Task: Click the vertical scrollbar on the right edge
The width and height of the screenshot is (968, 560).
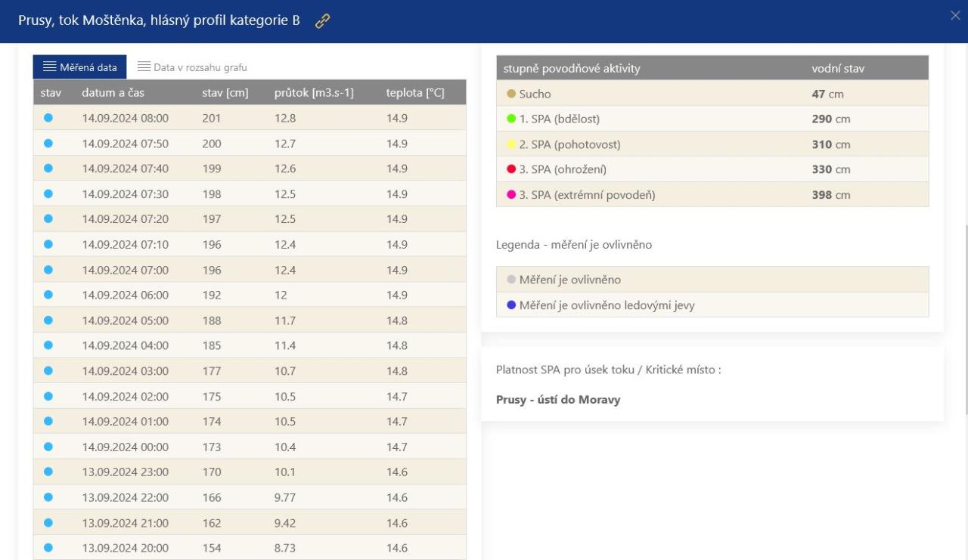Action: 965,317
